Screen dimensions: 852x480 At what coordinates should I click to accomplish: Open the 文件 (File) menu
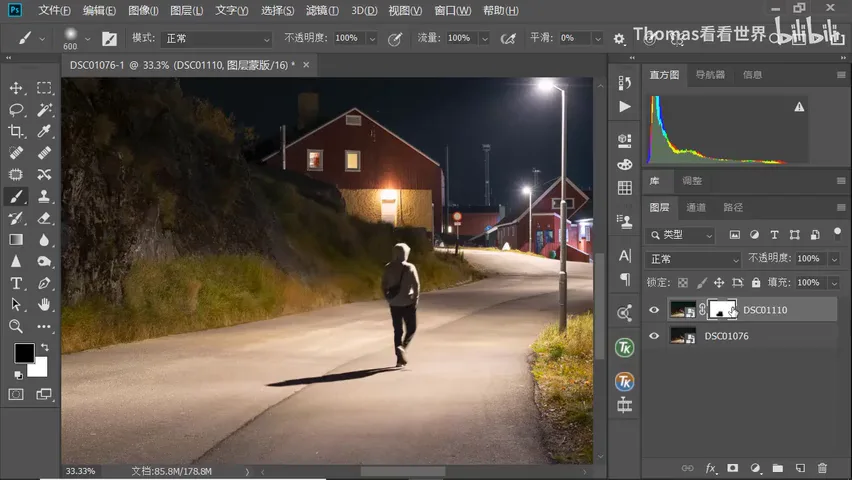54,10
